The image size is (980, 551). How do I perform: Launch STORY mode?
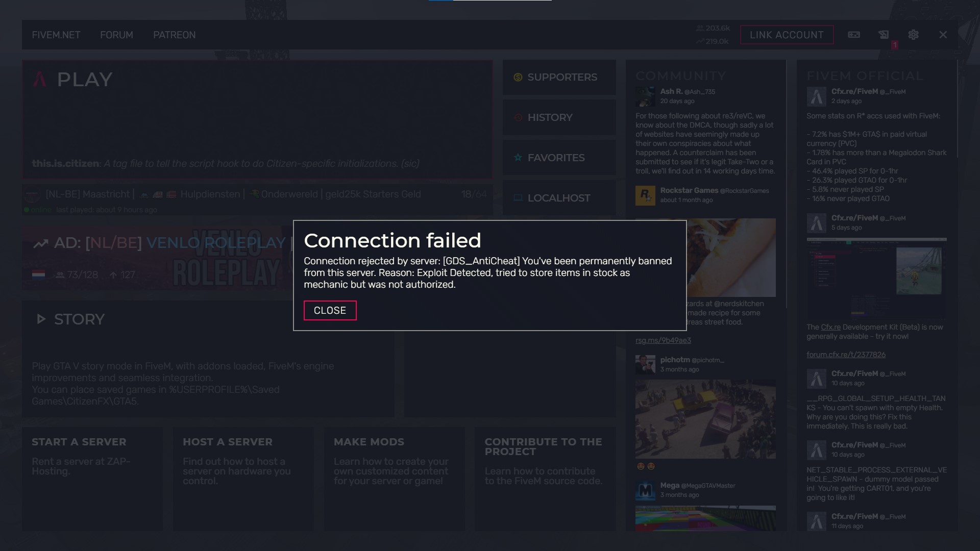[x=208, y=359]
